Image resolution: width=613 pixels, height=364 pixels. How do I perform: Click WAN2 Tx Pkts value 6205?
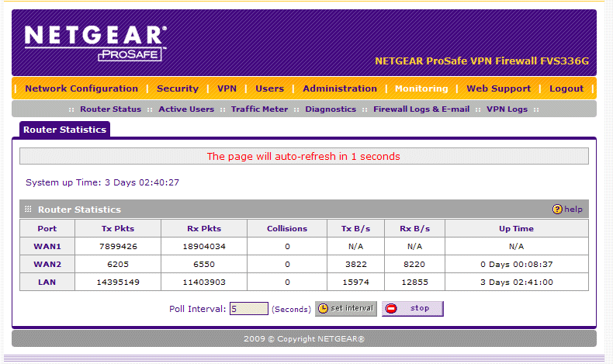tap(118, 265)
